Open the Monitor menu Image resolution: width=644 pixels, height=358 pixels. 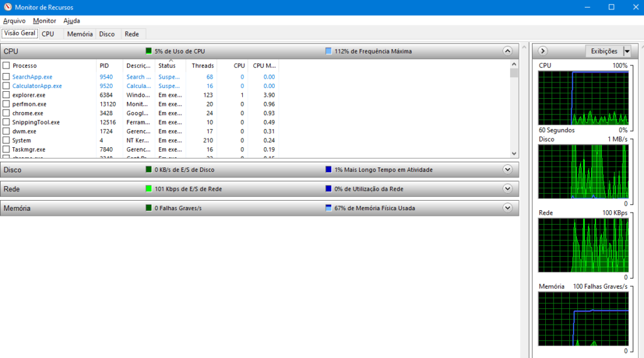coord(45,21)
